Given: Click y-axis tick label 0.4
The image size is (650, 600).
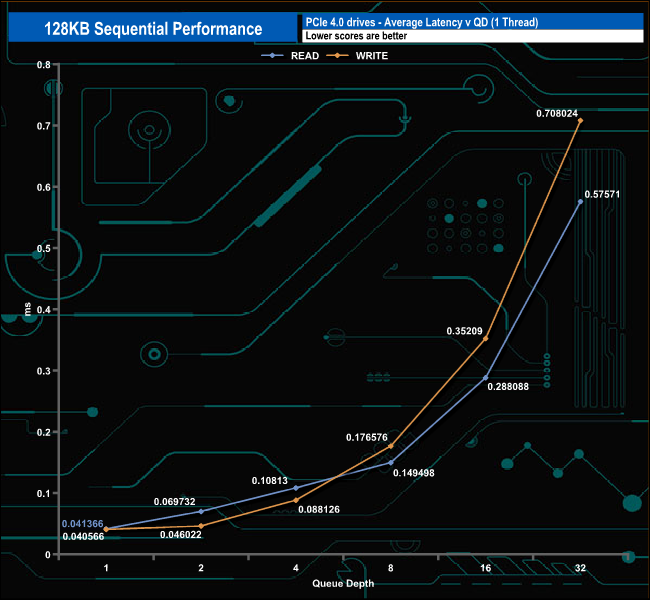Looking at the screenshot, I should [44, 310].
